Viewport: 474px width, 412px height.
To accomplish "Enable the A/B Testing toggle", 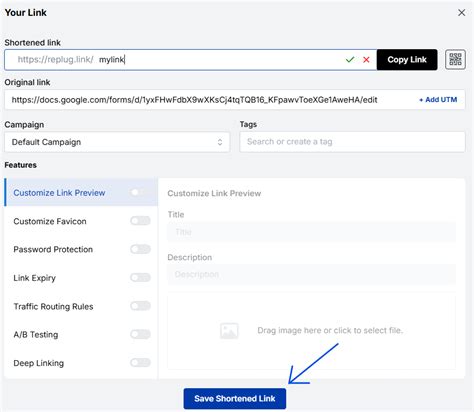I will pos(140,334).
